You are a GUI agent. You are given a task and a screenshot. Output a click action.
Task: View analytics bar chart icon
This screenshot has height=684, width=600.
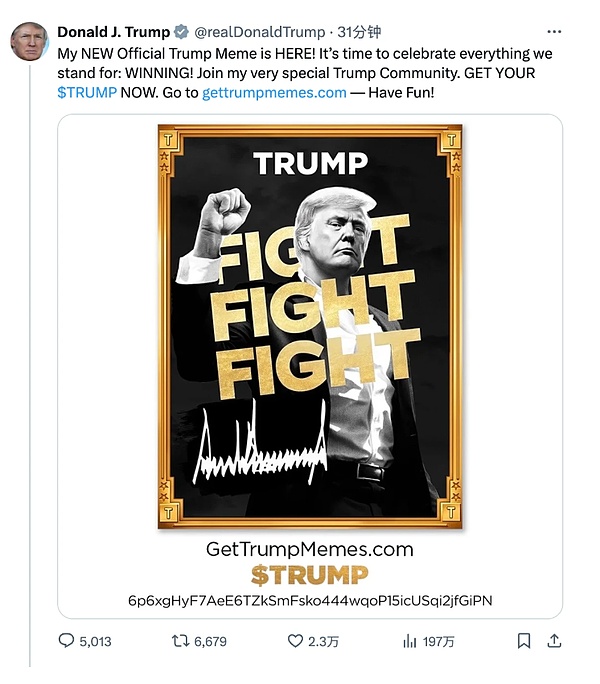tap(409, 641)
